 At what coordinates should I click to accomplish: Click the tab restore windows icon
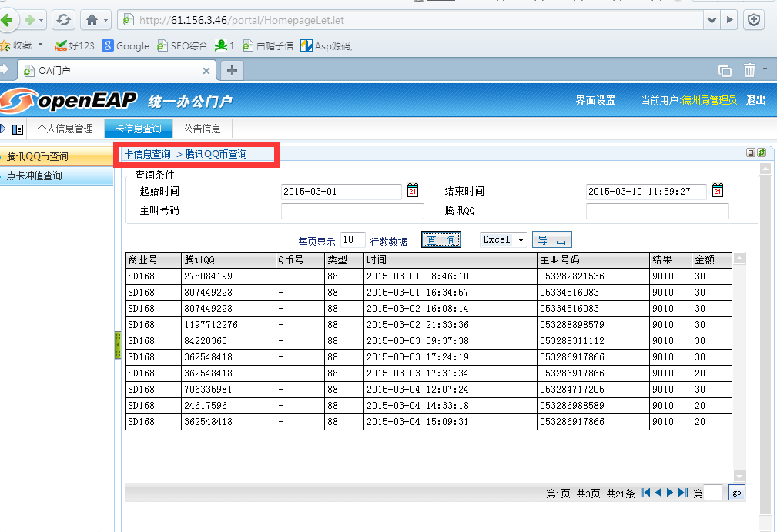click(725, 71)
